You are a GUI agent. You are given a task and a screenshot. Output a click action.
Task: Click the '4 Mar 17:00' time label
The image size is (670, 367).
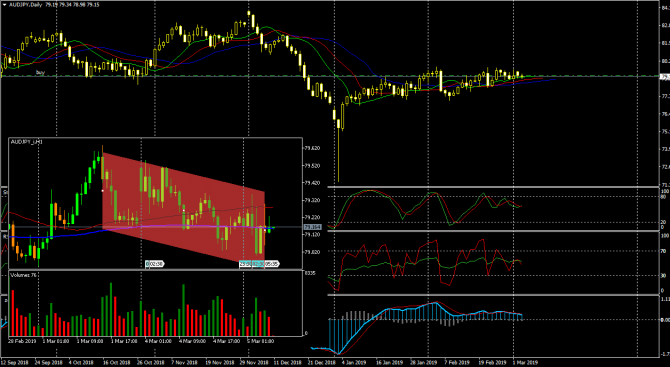coord(226,341)
